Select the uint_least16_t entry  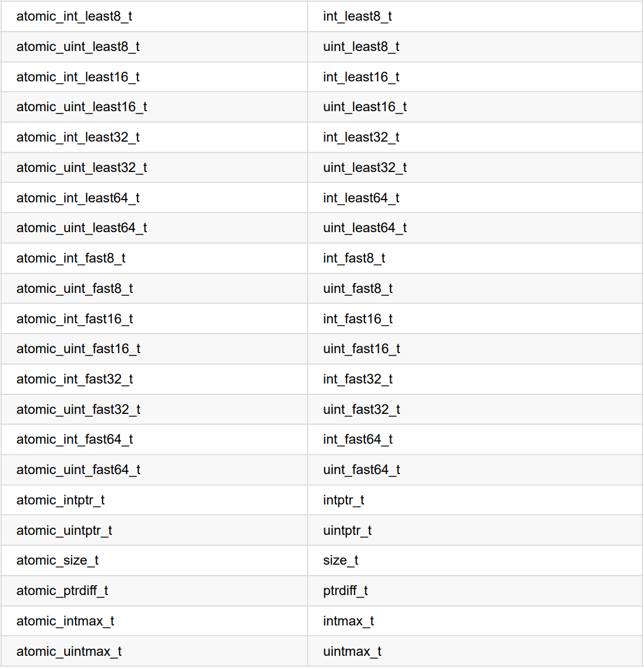click(x=365, y=107)
